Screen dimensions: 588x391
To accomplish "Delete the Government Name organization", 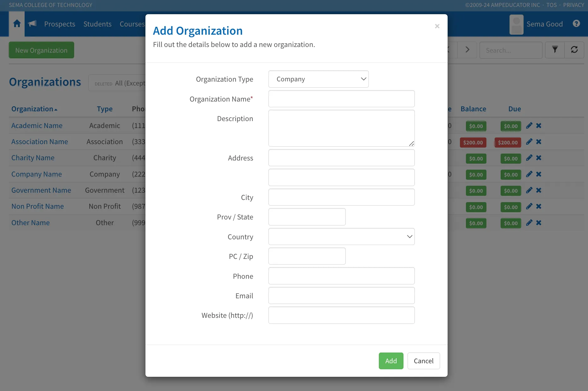I will pos(538,190).
